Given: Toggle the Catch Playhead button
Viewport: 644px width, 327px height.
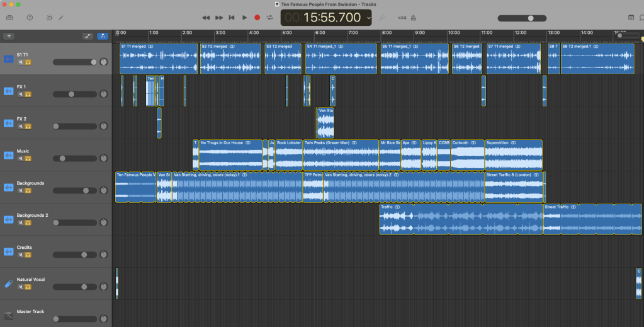Looking at the screenshot, I should click(x=103, y=36).
